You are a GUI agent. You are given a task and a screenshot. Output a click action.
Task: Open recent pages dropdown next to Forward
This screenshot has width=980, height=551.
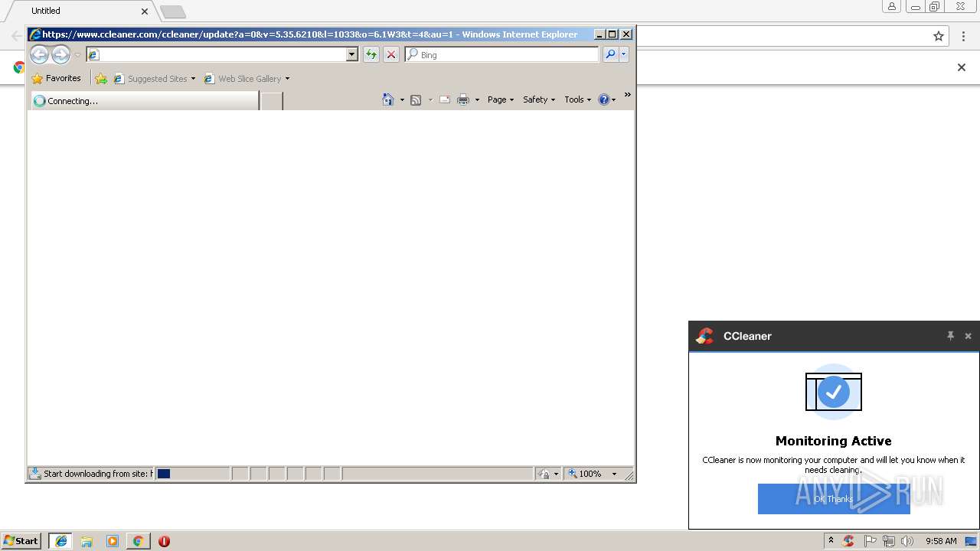pos(77,55)
